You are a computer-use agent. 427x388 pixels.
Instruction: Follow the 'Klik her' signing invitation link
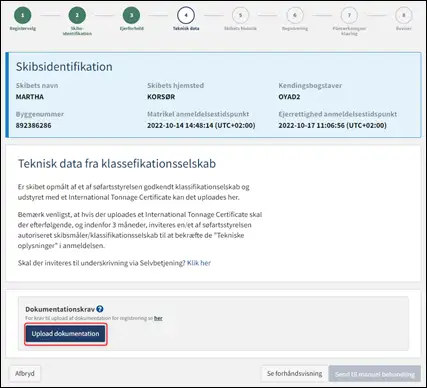coord(199,263)
